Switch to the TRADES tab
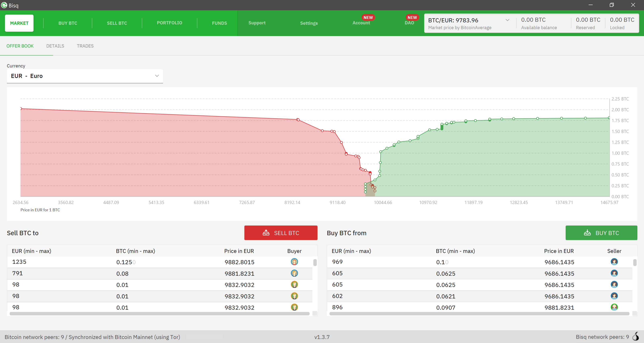Screen dimensions: 644x343 (x=85, y=46)
